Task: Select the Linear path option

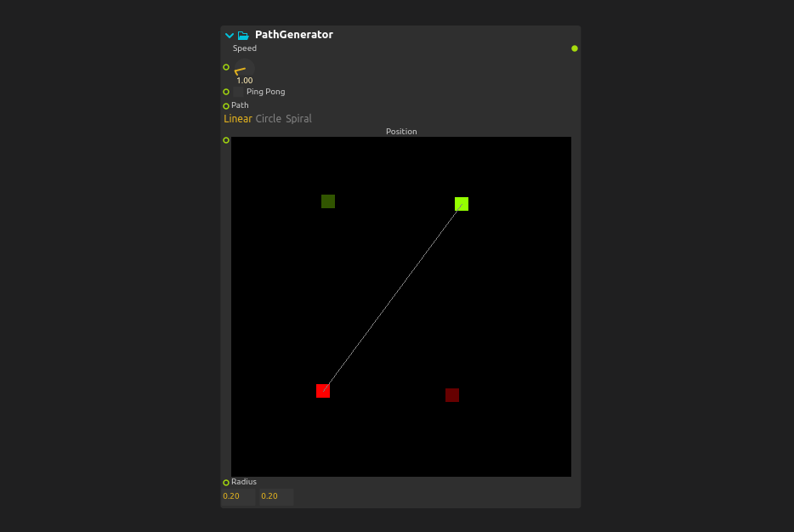Action: click(x=238, y=118)
